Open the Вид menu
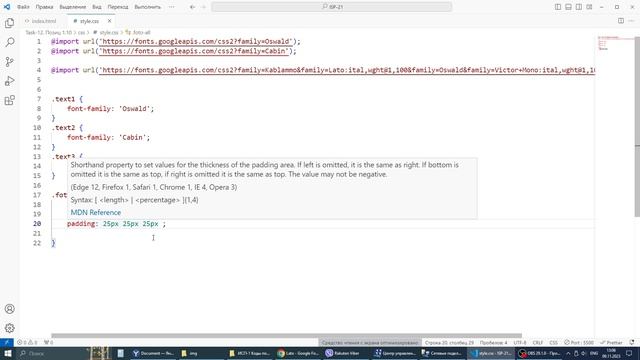This screenshot has width=640, height=360. click(97, 7)
